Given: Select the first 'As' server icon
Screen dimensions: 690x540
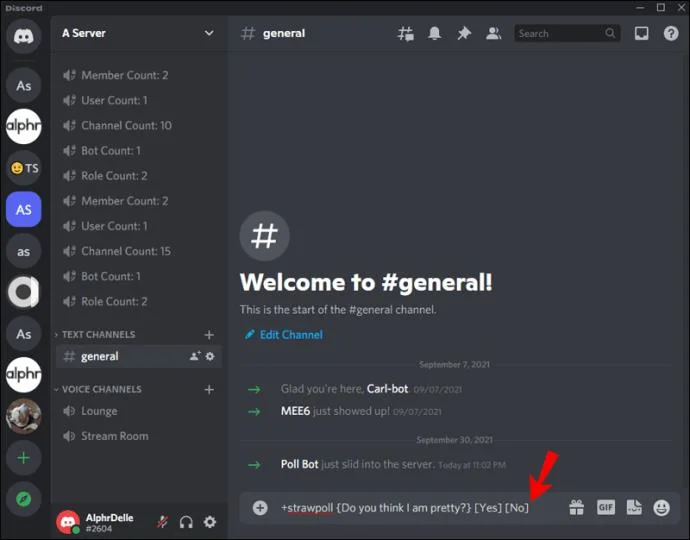Looking at the screenshot, I should point(24,85).
